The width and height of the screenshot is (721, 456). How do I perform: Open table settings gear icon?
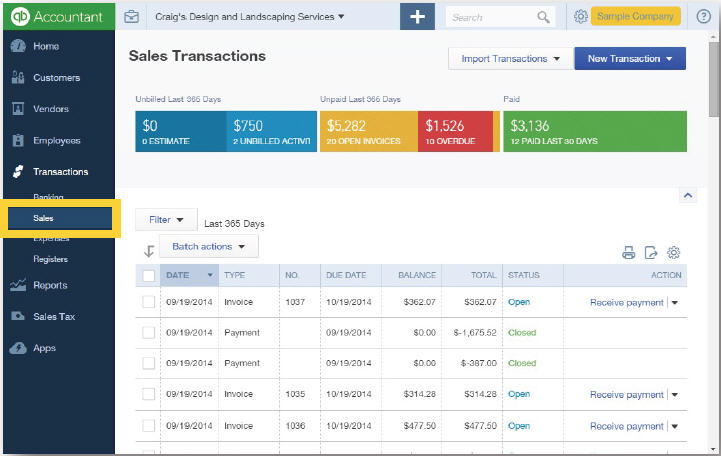click(x=674, y=253)
